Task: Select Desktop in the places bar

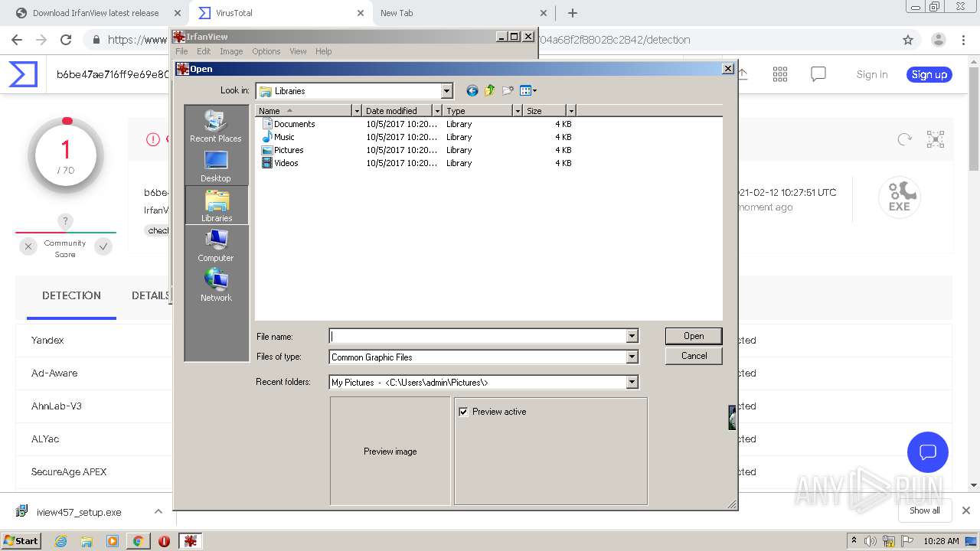Action: coord(216,166)
